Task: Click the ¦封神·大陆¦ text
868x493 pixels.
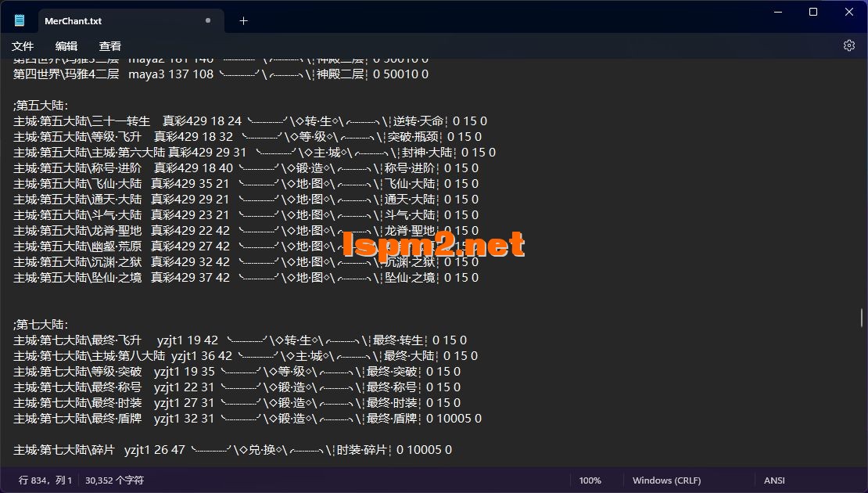Action: click(427, 152)
